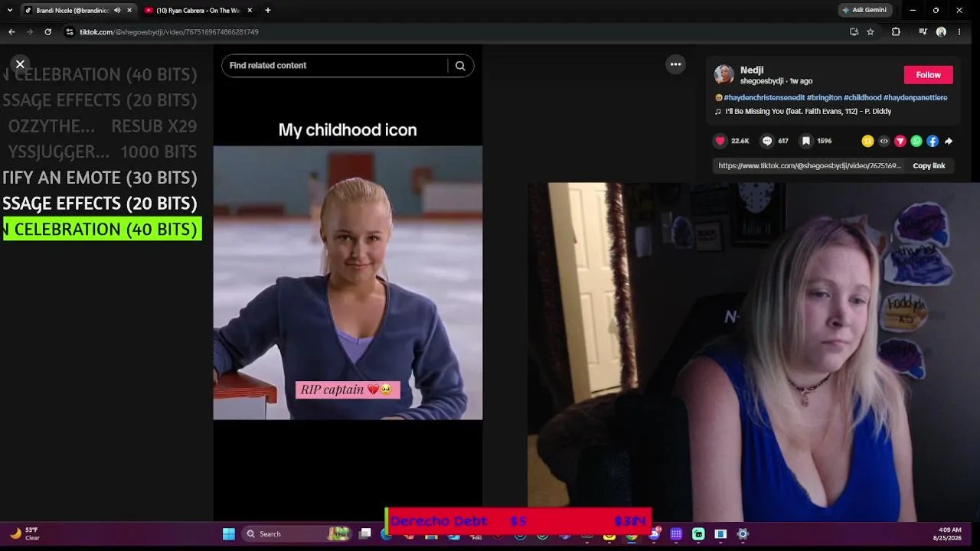Open Task View on the taskbar
The width and height of the screenshot is (980, 551).
366,534
